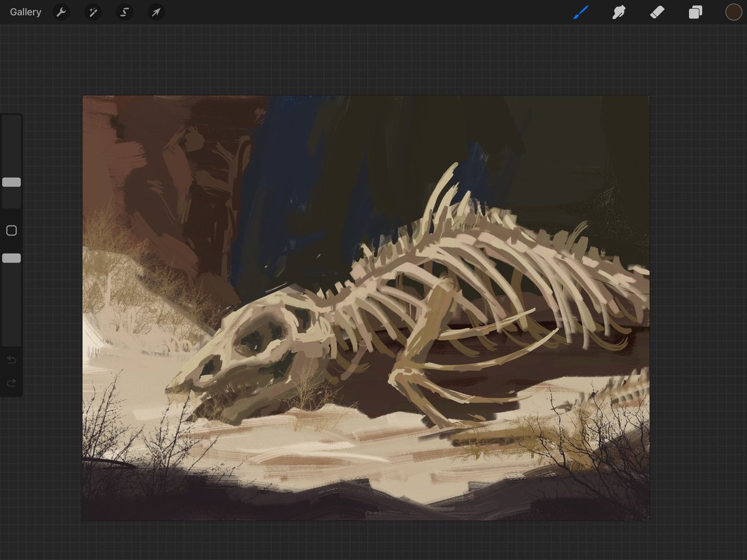The width and height of the screenshot is (747, 560).
Task: Click the brush size slider handle
Action: coord(11,182)
